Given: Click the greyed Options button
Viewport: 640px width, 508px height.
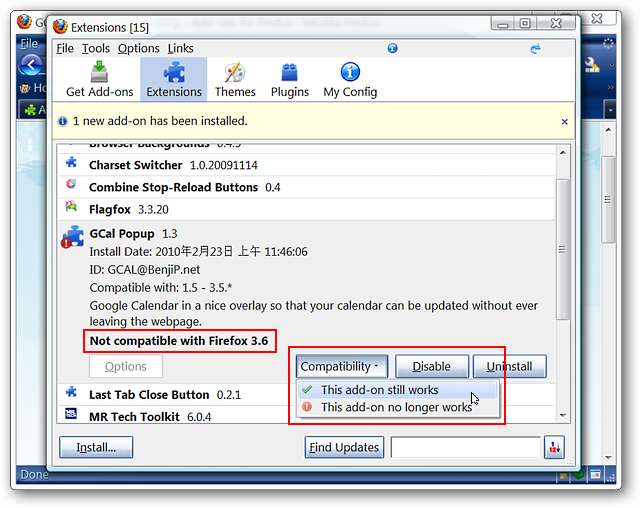Looking at the screenshot, I should pos(126,366).
